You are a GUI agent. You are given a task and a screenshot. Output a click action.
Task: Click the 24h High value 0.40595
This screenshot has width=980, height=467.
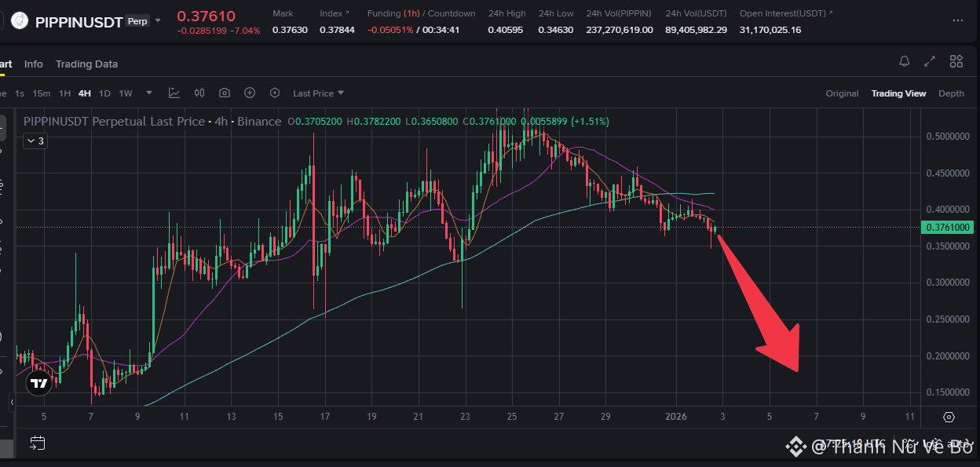506,30
